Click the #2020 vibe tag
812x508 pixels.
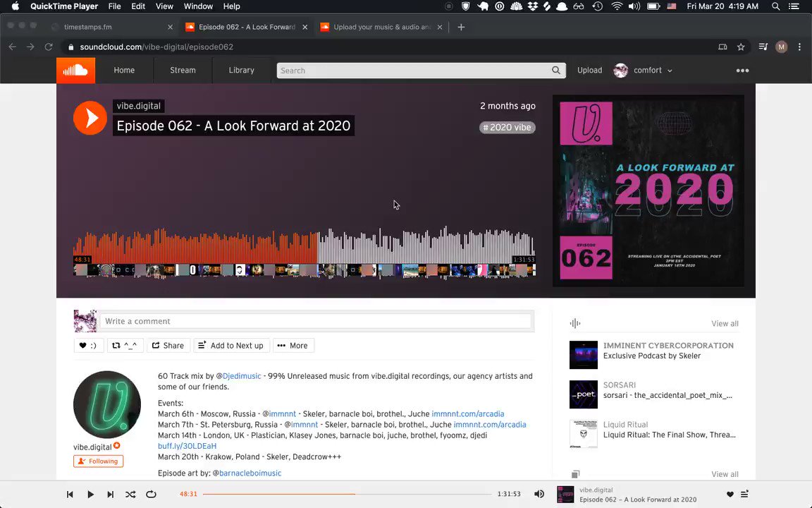tap(508, 128)
